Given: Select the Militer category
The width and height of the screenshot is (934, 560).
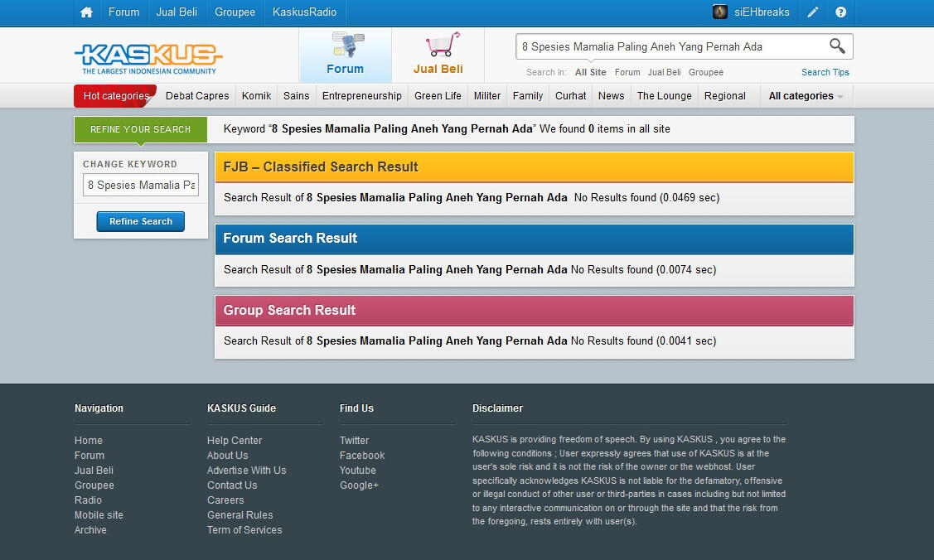Looking at the screenshot, I should [487, 96].
